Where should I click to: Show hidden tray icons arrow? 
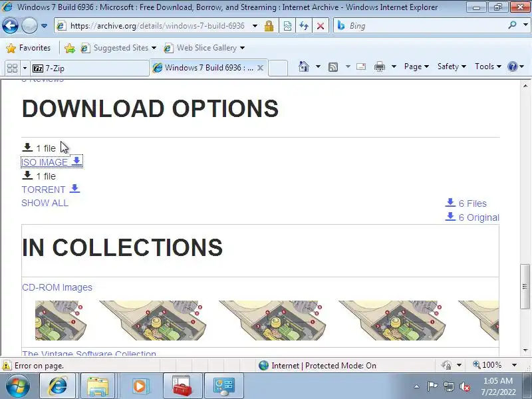pos(417,386)
